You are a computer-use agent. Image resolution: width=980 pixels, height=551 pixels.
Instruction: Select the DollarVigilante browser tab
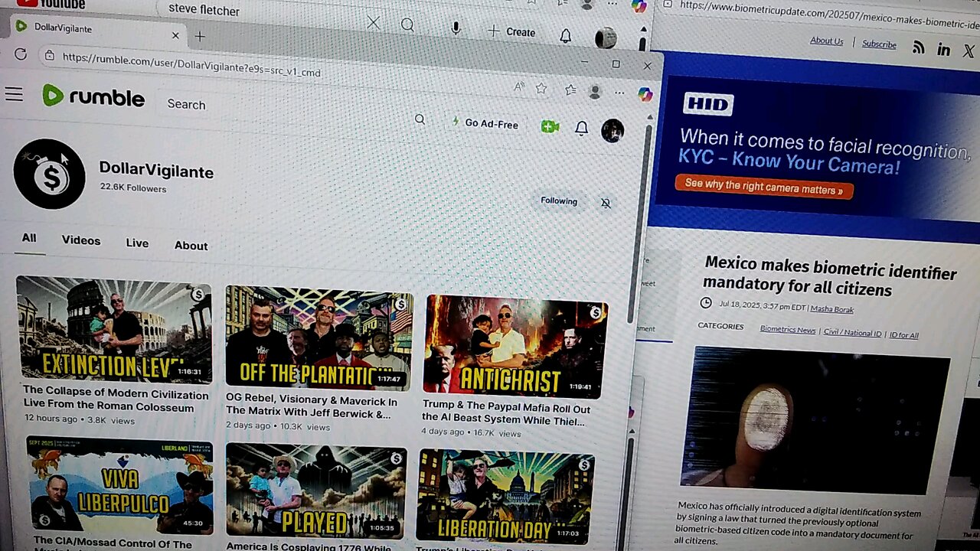(96, 31)
